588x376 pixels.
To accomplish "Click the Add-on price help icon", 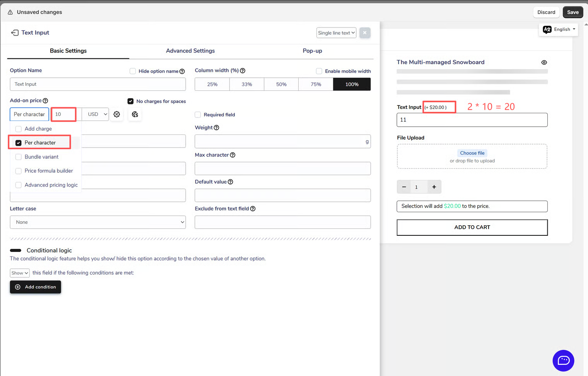I will point(45,101).
